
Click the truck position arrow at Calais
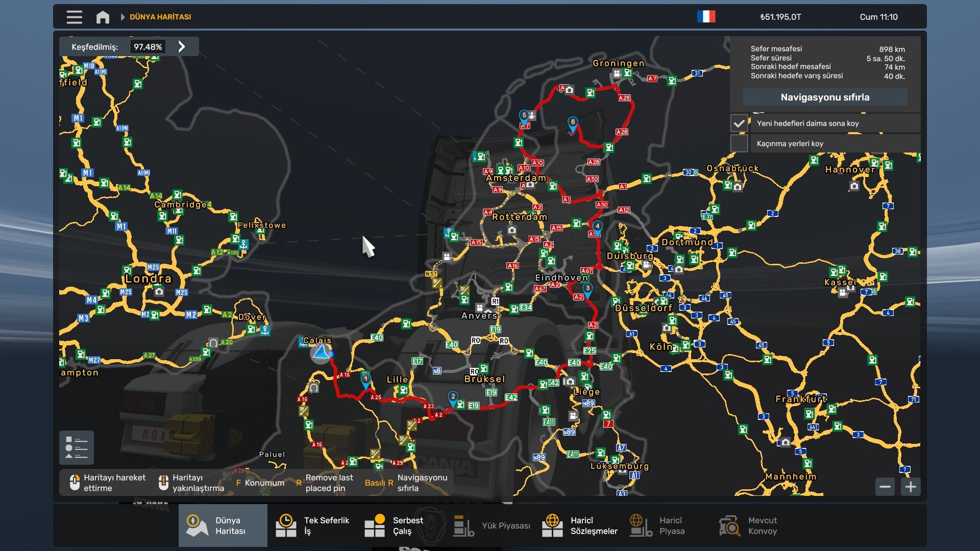pos(321,353)
